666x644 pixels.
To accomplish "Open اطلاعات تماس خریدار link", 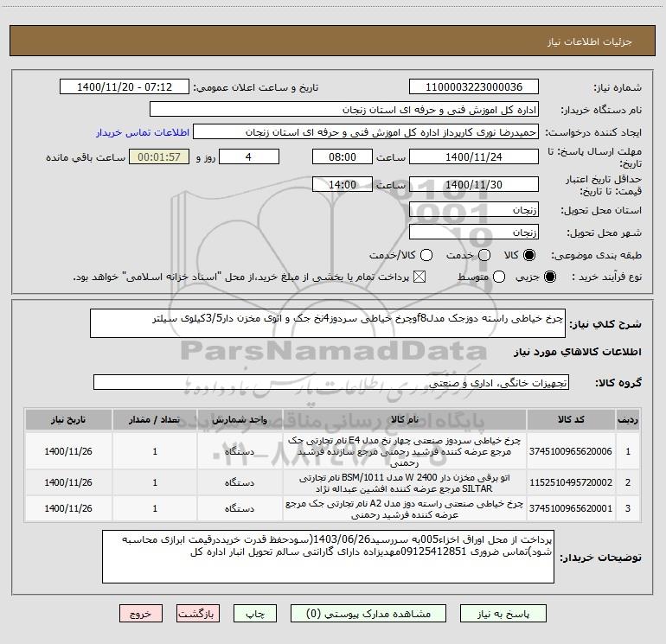I will point(143,132).
